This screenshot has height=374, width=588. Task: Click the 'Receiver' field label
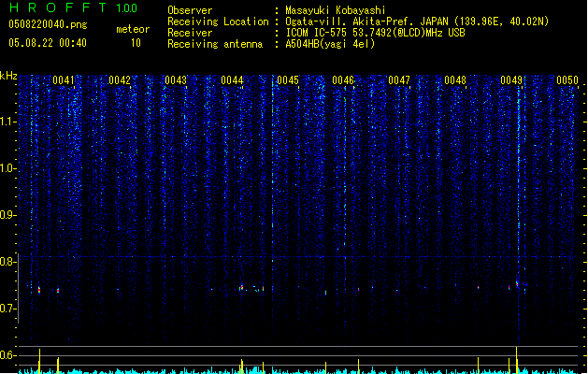(x=190, y=33)
